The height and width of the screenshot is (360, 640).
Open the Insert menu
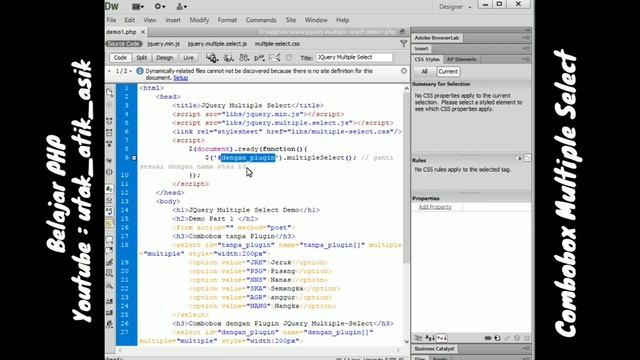[173, 20]
